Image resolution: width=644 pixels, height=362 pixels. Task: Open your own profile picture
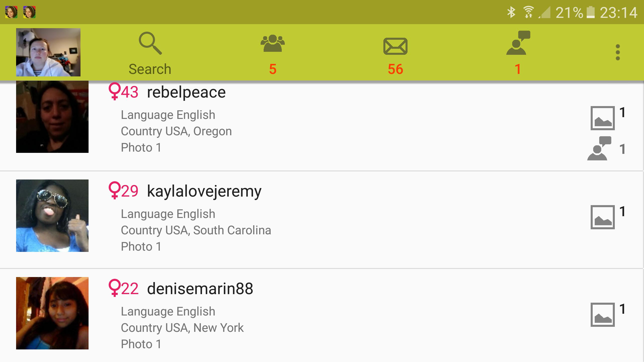(48, 52)
